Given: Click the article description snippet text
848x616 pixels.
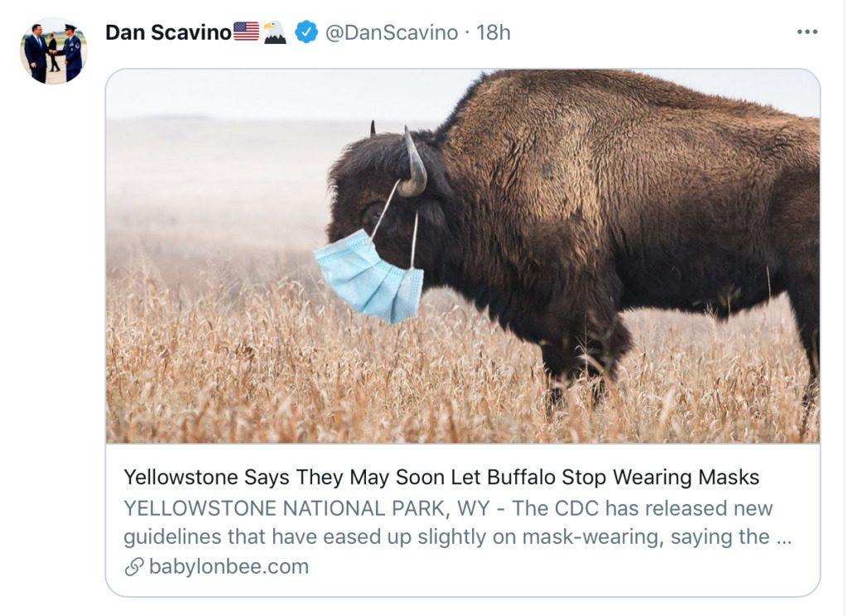Looking at the screenshot, I should pyautogui.click(x=447, y=537).
